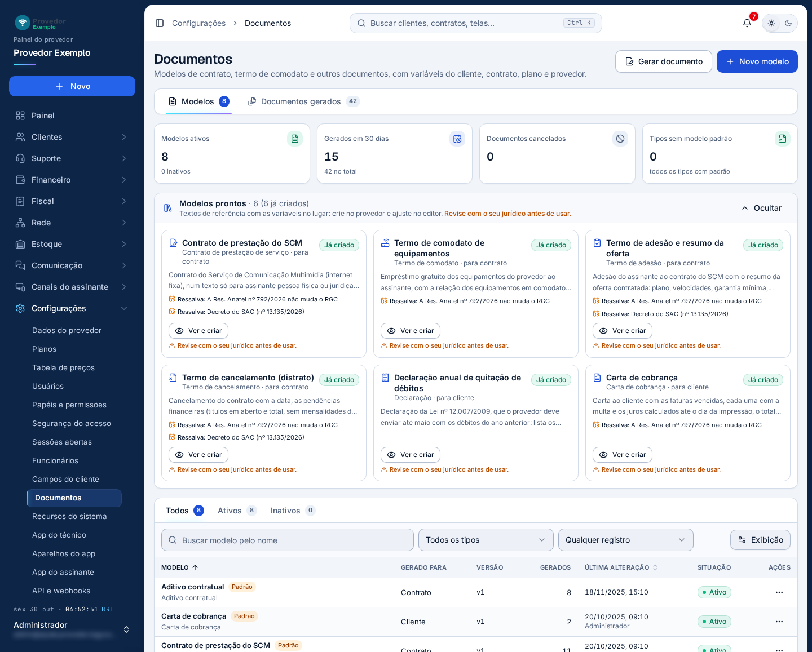Screen dimensions: 812x652
Task: Click the Modelos ativos document icon
Action: point(295,139)
